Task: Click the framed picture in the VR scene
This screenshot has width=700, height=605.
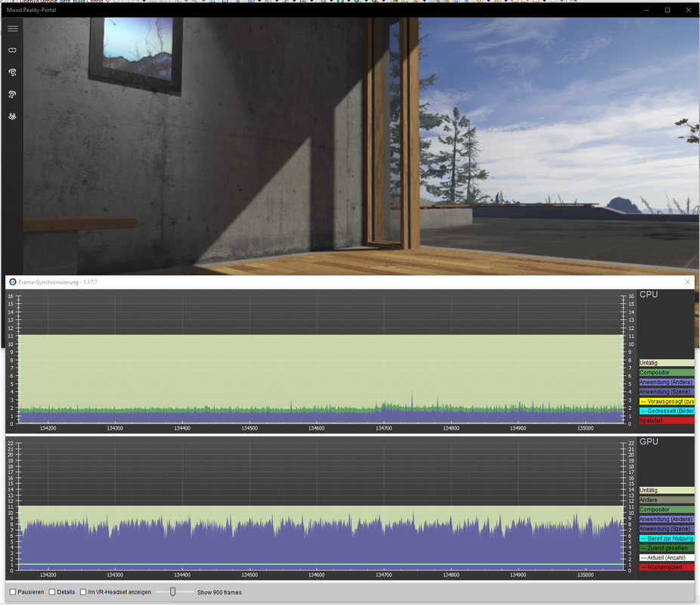Action: click(x=136, y=53)
